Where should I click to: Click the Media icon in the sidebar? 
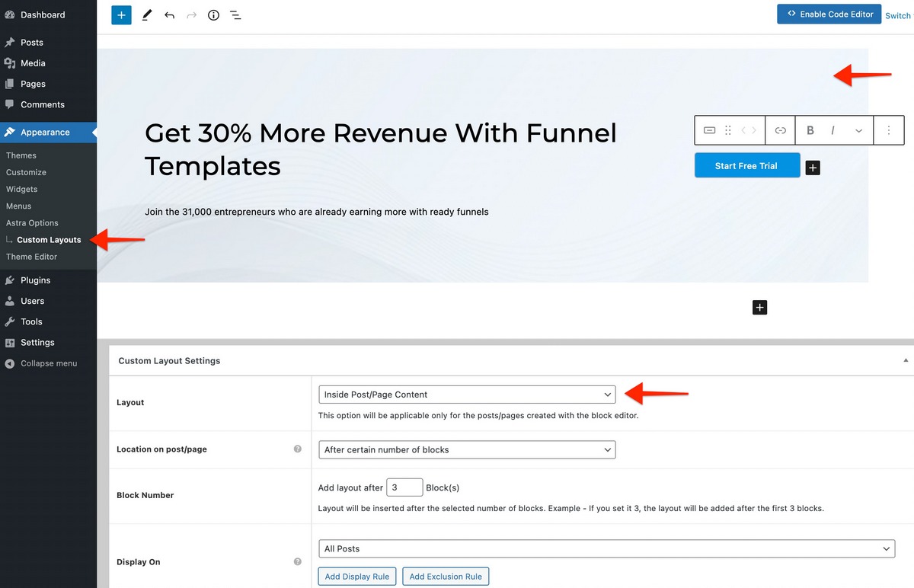click(x=9, y=62)
